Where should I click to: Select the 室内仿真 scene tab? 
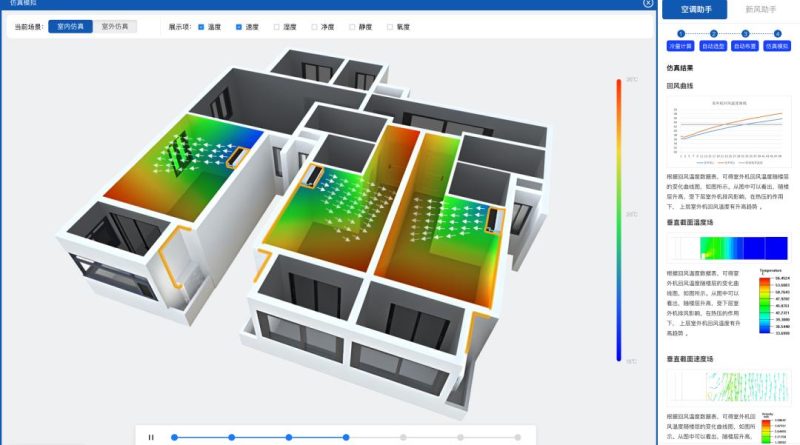[x=70, y=27]
